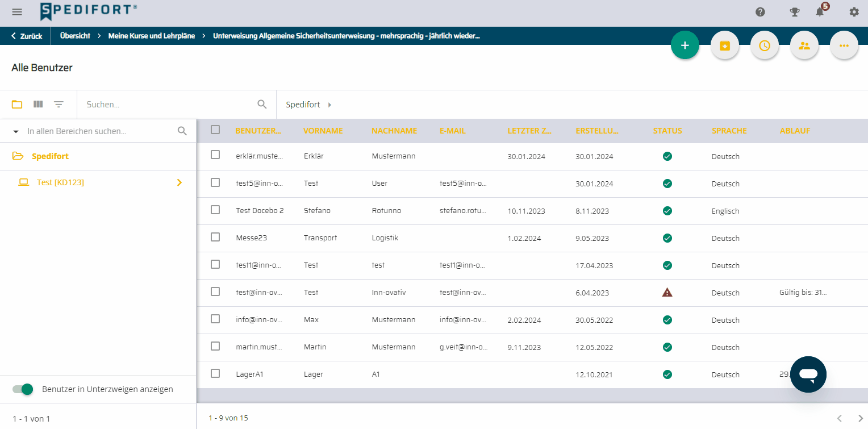
Task: Check the select-all checkbox in table header
Action: point(215,130)
